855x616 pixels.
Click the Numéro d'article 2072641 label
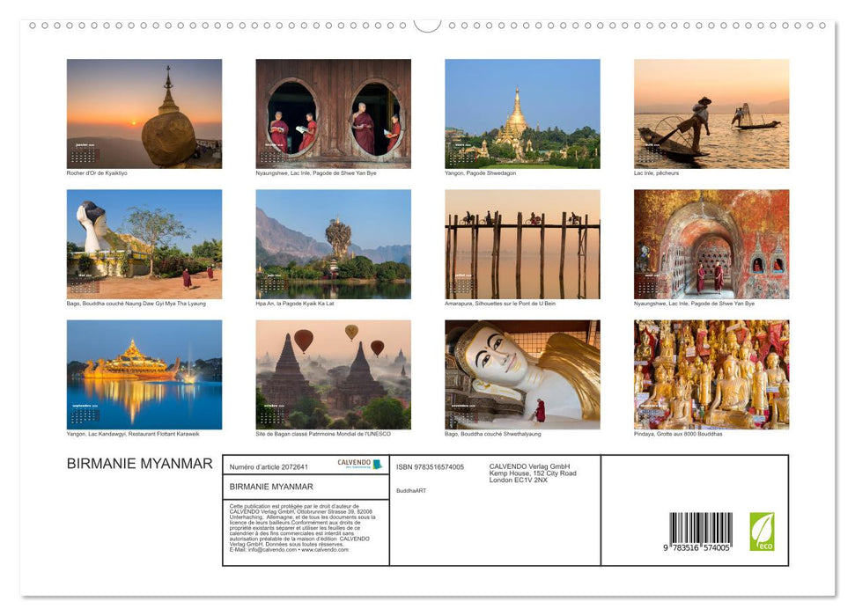coord(269,465)
